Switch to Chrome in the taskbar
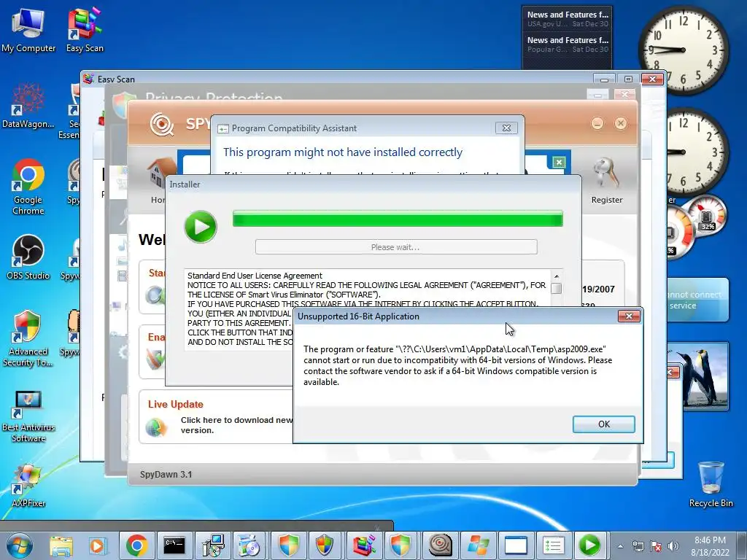The width and height of the screenshot is (747, 560). [x=136, y=545]
